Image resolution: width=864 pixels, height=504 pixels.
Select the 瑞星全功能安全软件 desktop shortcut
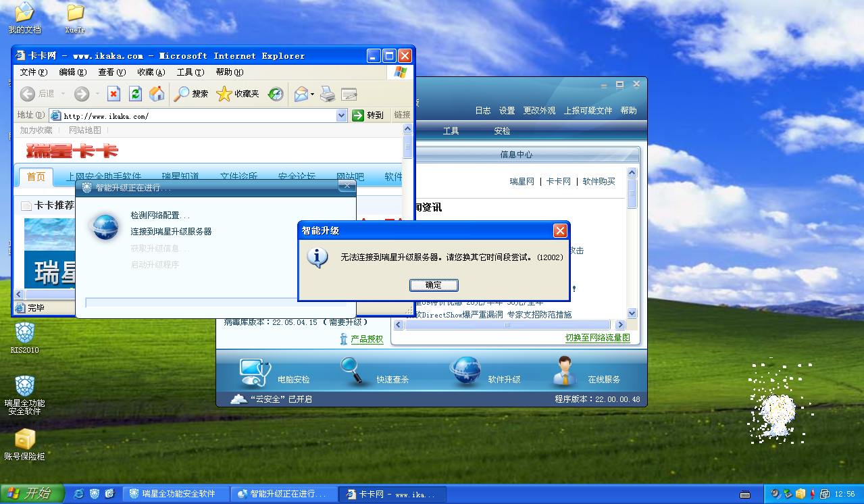(25, 395)
